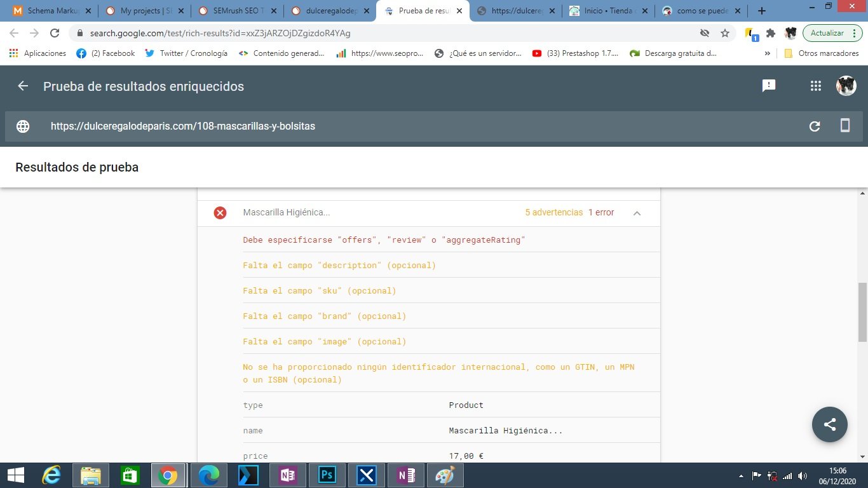868x488 pixels.
Task: Click the 'Product' type value
Action: (466, 405)
